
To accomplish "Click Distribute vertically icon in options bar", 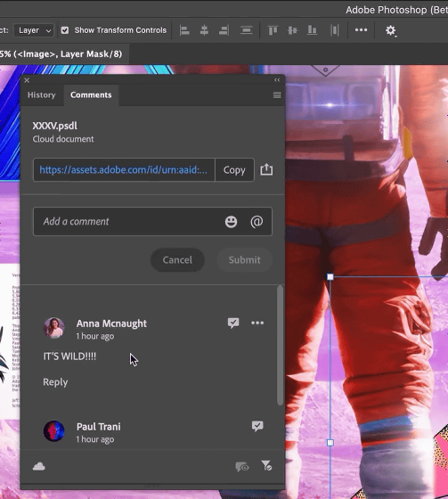I will pos(247,30).
